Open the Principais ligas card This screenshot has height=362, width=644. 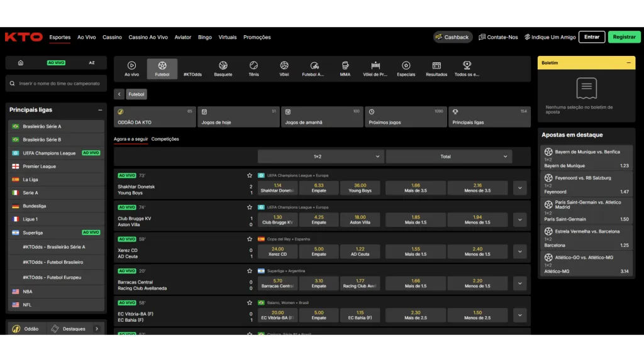(489, 117)
